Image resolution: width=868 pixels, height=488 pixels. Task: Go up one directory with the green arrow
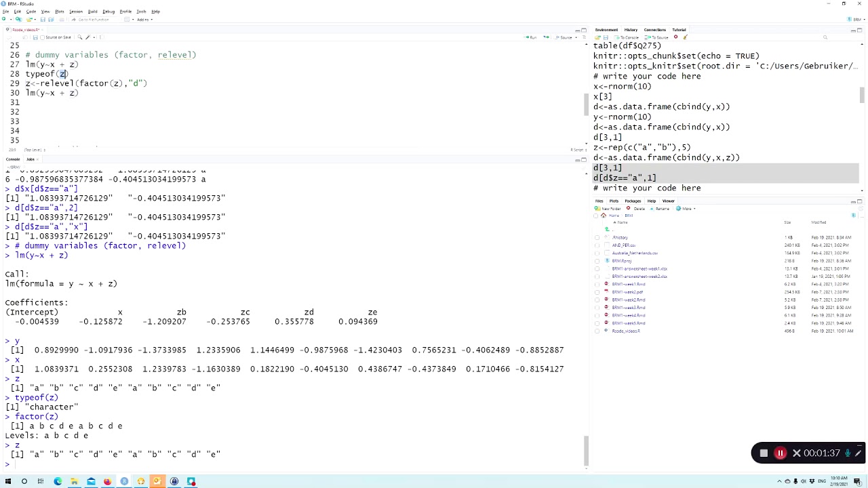(x=607, y=230)
